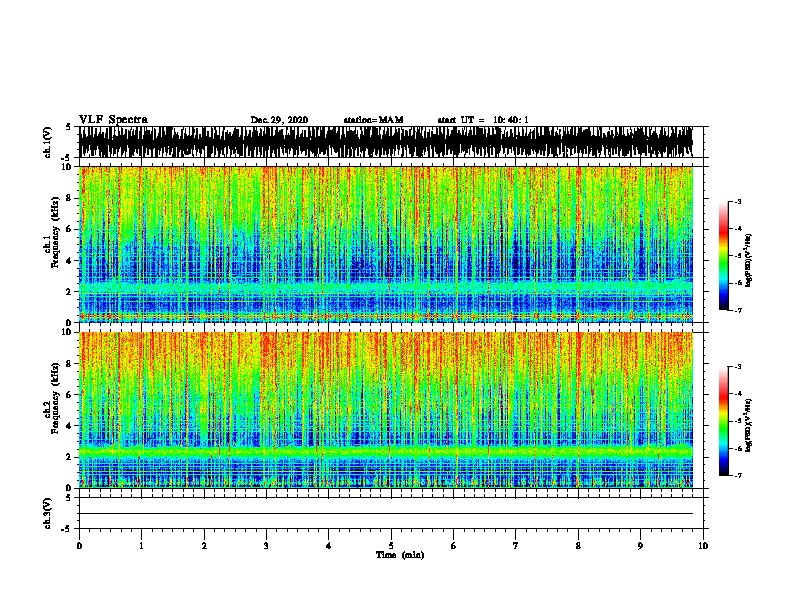Click time axis tick label 2

pos(204,546)
